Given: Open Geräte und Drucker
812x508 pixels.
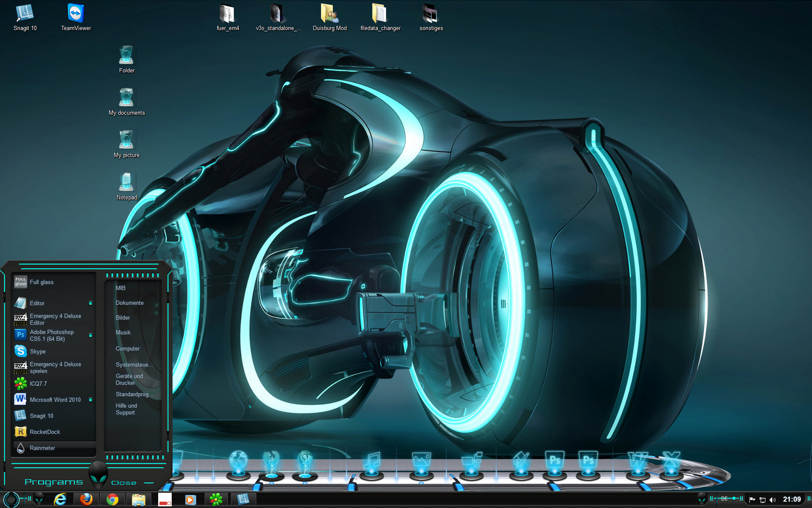Looking at the screenshot, I should (x=129, y=379).
